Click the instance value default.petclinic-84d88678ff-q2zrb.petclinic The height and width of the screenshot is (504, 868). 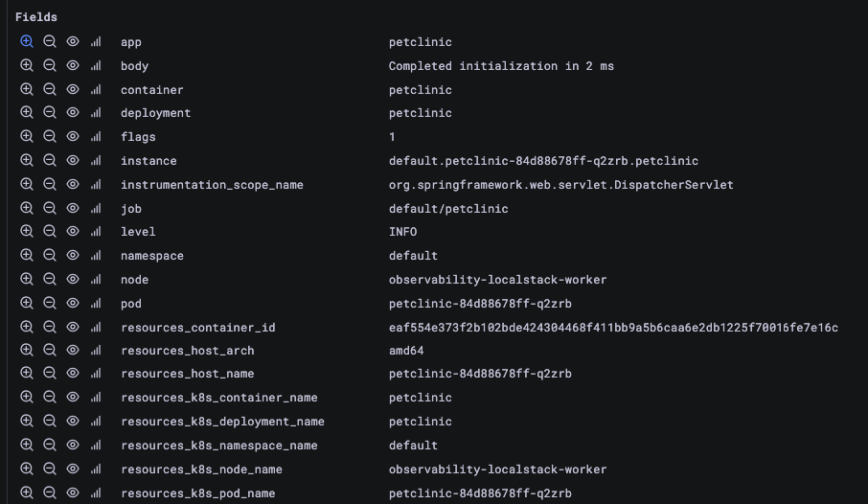543,161
